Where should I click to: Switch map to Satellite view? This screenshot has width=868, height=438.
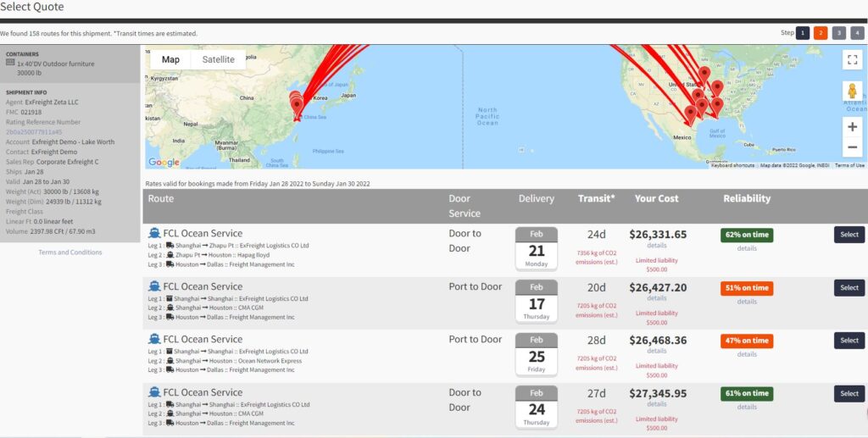tap(218, 59)
